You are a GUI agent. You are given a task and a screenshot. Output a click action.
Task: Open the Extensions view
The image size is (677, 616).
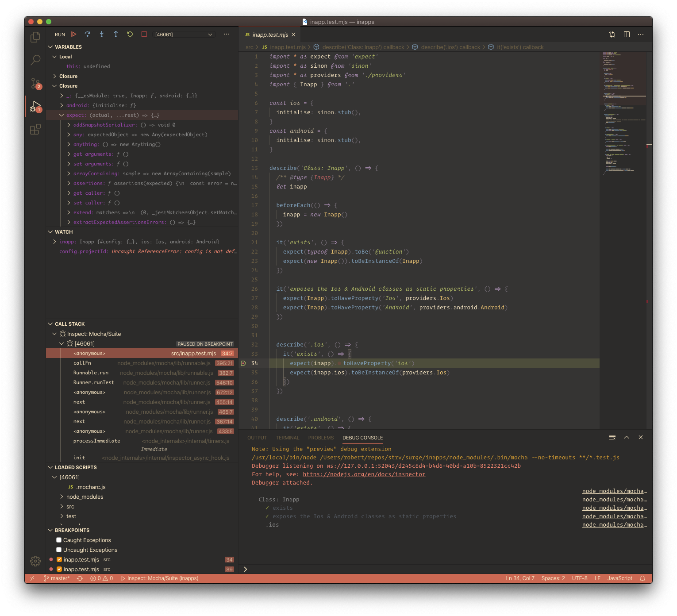[x=35, y=129]
